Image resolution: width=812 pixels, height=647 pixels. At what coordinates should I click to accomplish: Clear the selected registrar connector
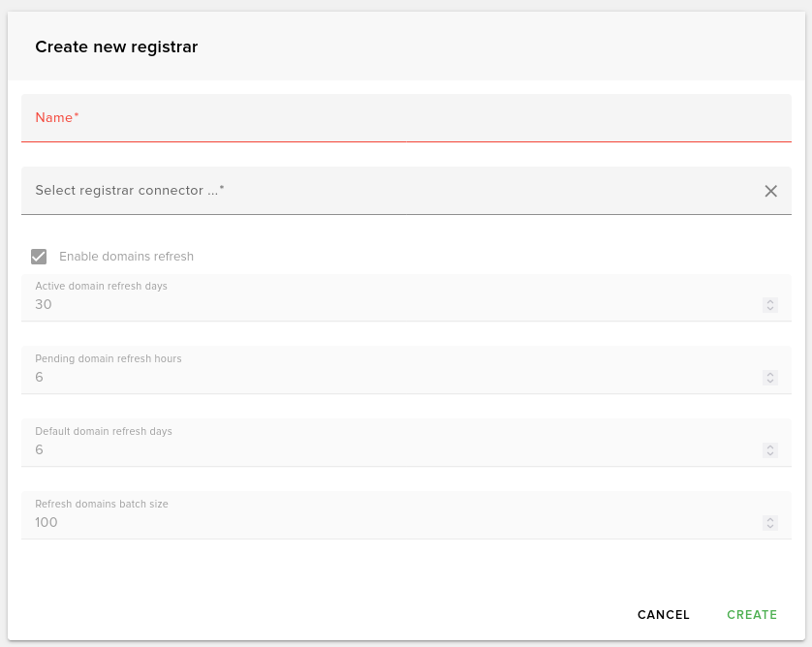pyautogui.click(x=771, y=191)
